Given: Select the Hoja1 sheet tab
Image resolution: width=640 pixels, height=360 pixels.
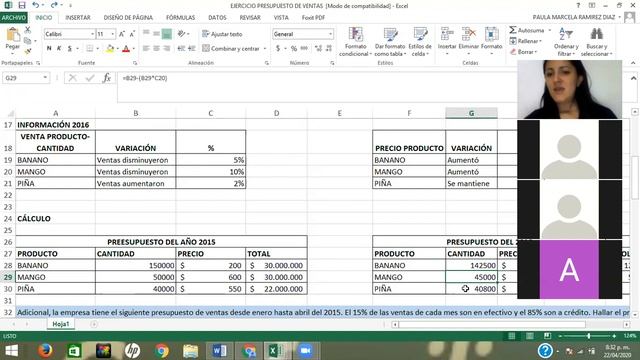Looking at the screenshot, I should (x=61, y=324).
